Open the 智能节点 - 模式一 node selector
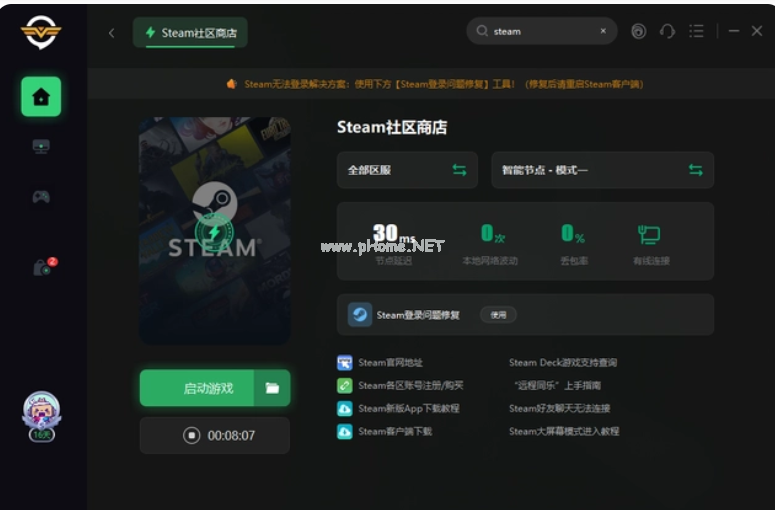 tap(602, 170)
